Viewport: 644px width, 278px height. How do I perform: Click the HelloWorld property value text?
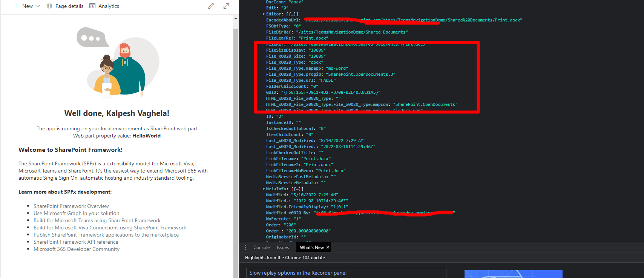(146, 136)
